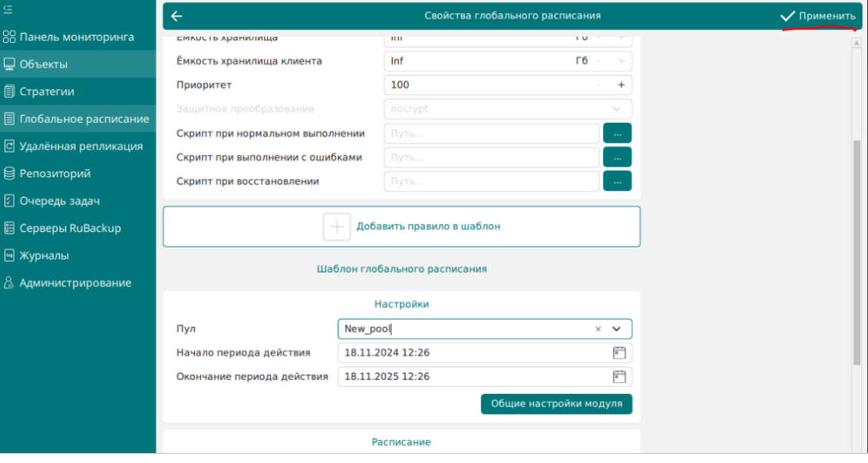Click the checkmark icon beside Применить
The height and width of the screenshot is (463, 868).
(787, 16)
